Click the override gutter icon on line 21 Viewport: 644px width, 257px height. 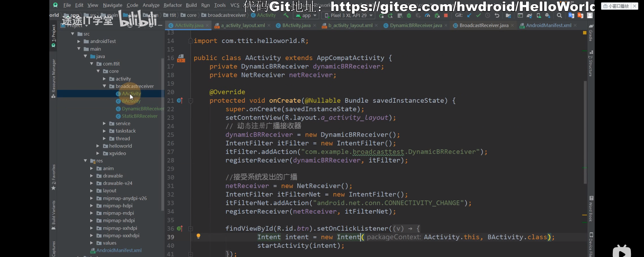(x=180, y=101)
